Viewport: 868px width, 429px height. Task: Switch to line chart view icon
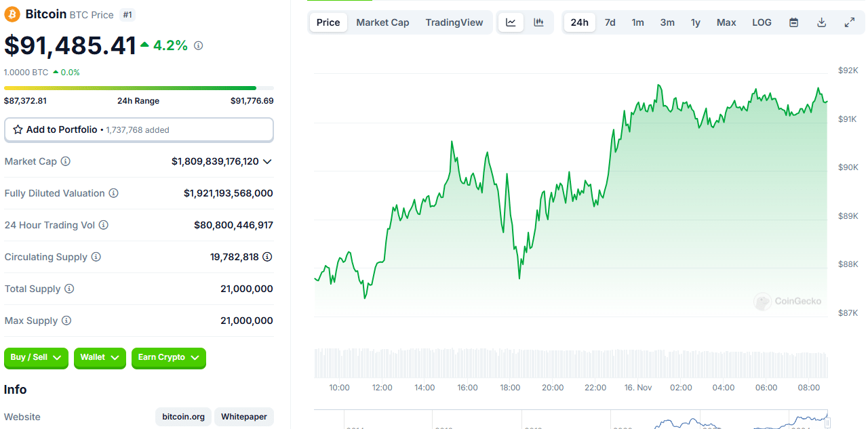511,22
